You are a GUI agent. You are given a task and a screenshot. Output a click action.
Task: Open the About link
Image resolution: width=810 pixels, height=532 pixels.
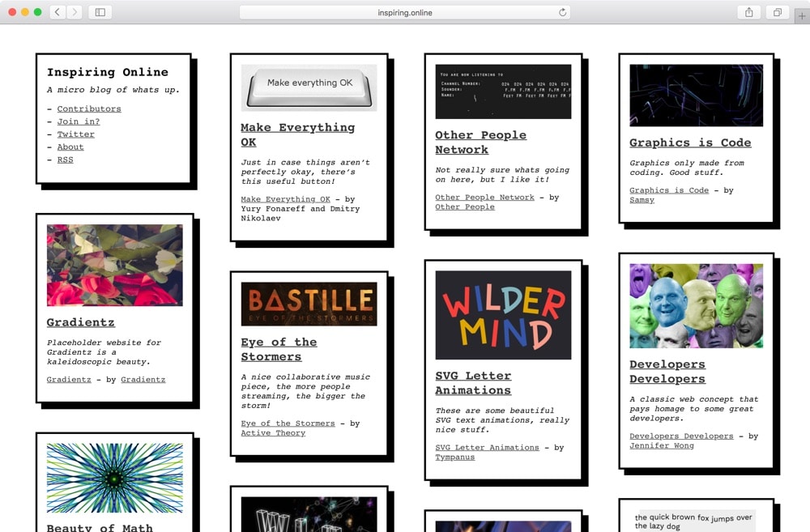coord(70,147)
